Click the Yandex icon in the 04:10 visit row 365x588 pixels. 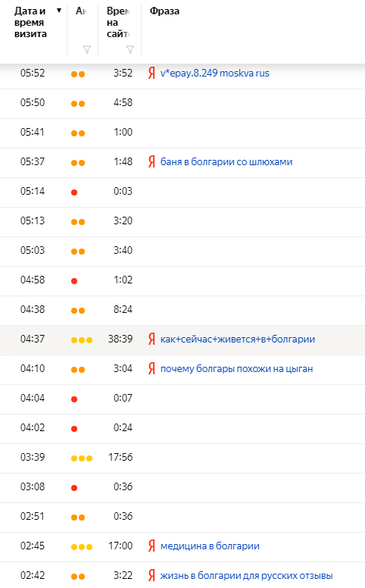click(151, 368)
